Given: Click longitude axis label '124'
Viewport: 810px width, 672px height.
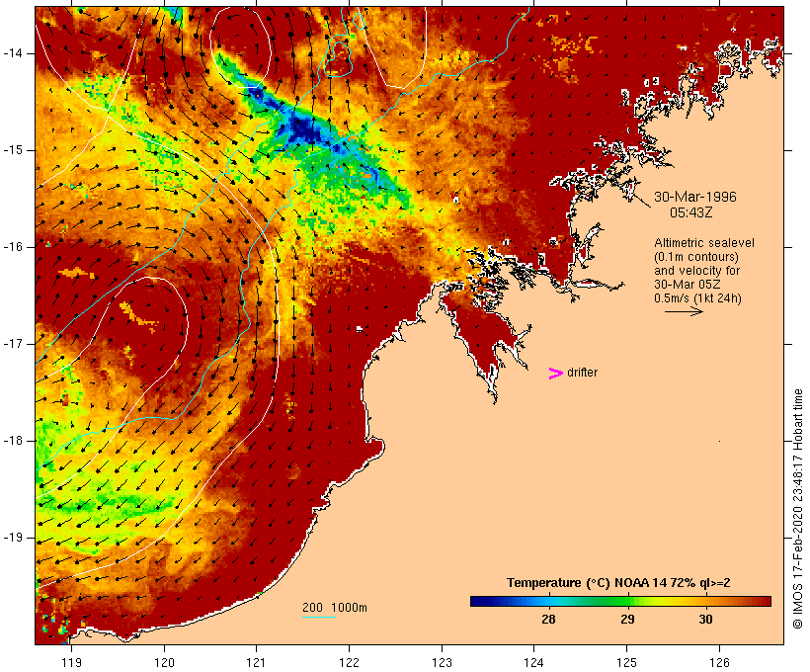Looking at the screenshot, I should (534, 662).
